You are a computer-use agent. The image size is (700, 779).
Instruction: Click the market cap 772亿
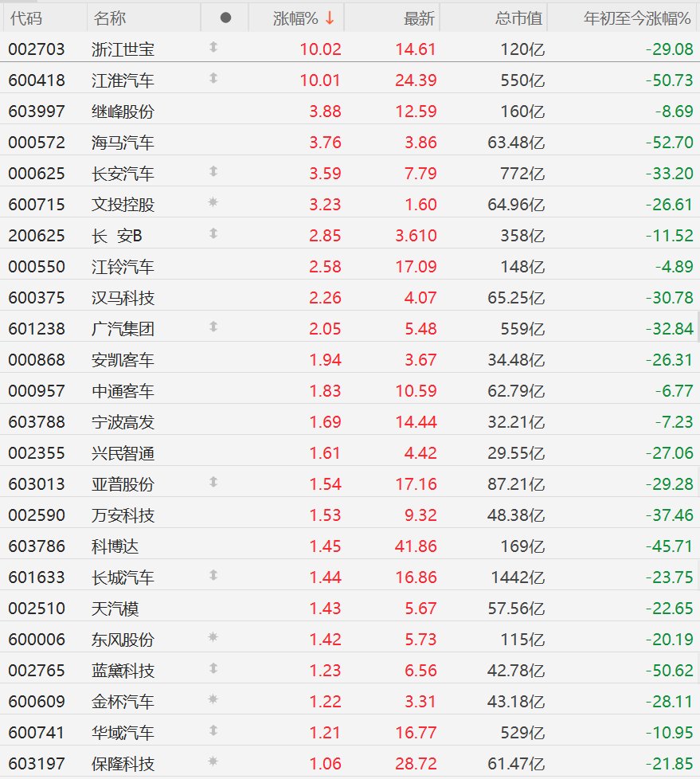coord(522,174)
